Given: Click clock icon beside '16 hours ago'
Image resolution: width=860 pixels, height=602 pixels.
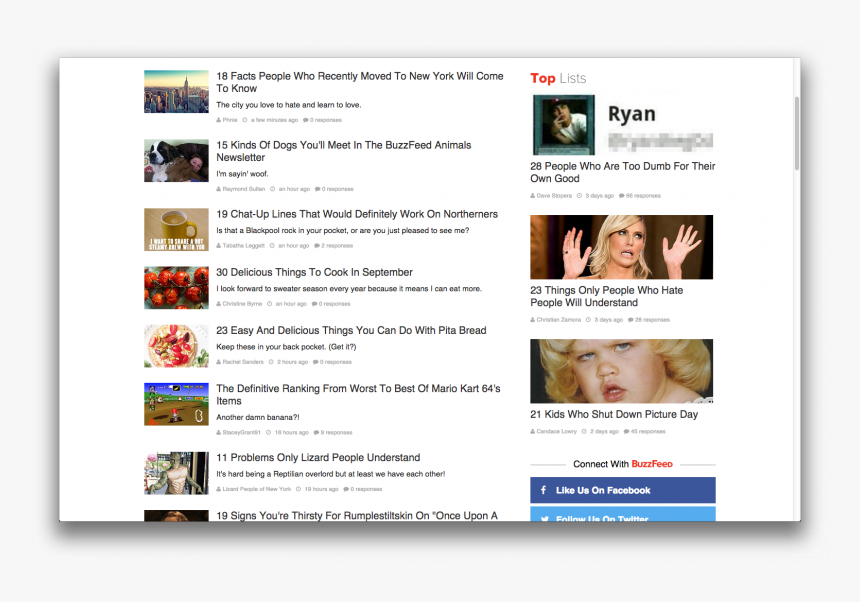Looking at the screenshot, I should (269, 433).
